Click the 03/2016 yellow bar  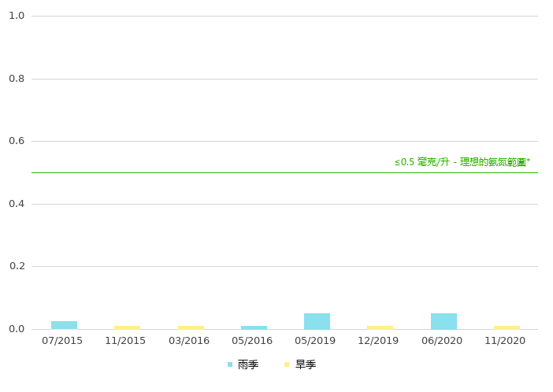[190, 327]
